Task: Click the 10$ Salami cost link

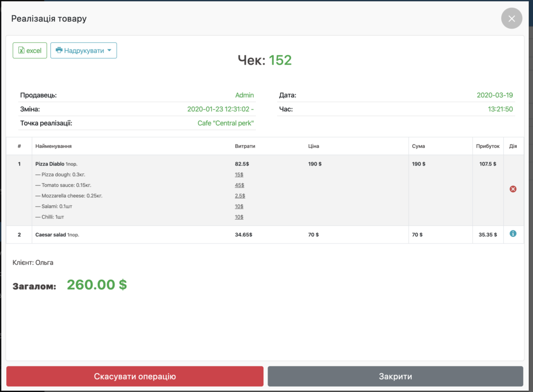Action: click(239, 206)
